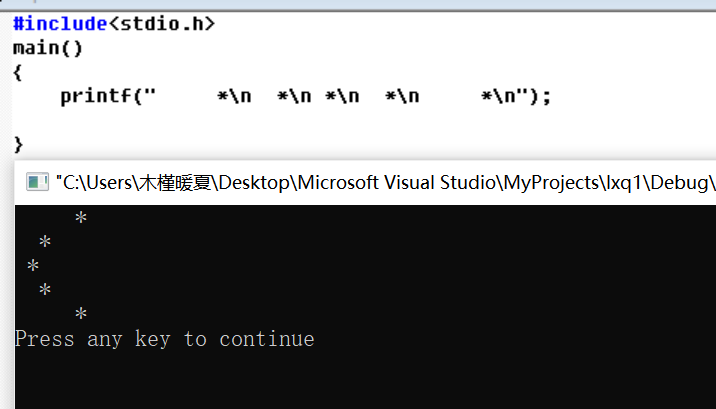Click the second-row asterisk in console output
The image size is (716, 409).
45,241
